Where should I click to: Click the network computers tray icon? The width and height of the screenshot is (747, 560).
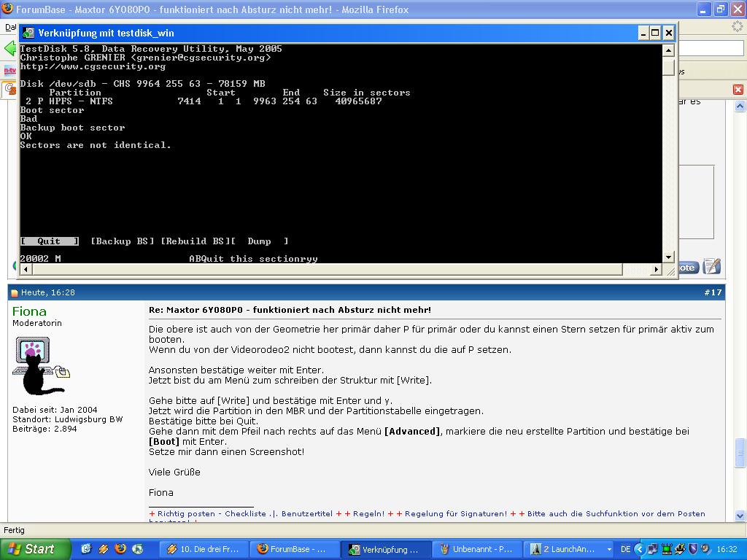(653, 549)
